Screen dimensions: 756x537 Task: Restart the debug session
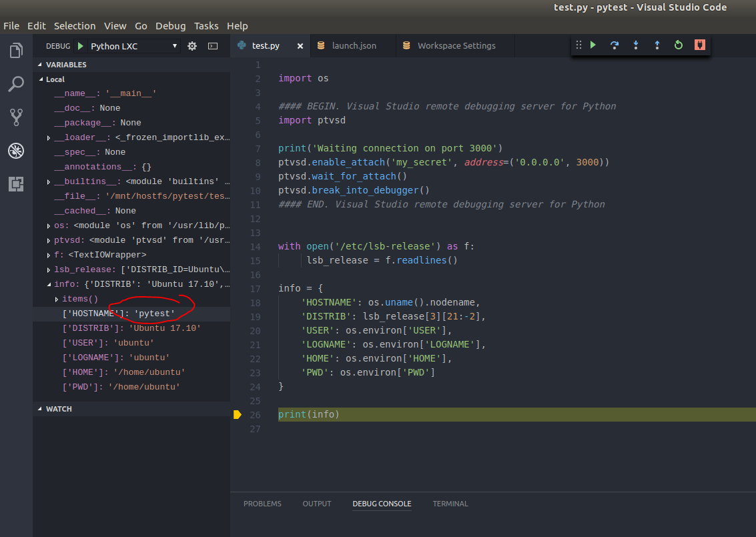[679, 45]
